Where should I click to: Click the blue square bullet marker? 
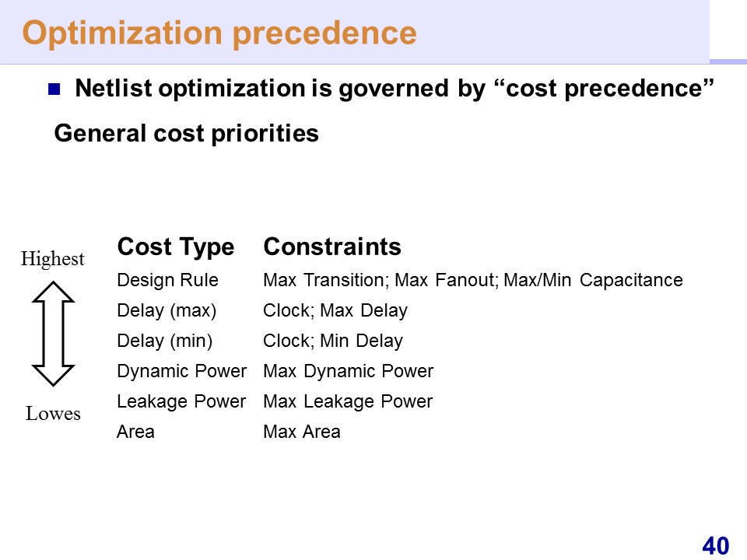[x=54, y=89]
